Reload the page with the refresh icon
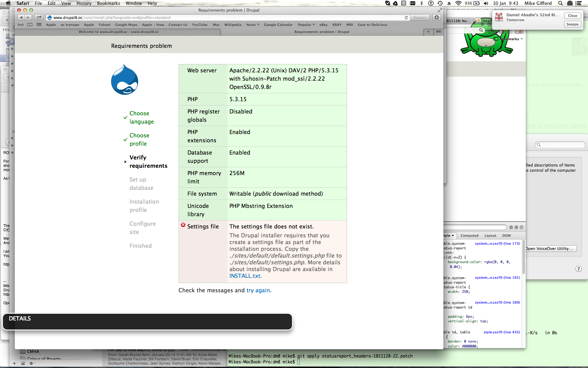This screenshot has width=588, height=368. click(x=406, y=17)
